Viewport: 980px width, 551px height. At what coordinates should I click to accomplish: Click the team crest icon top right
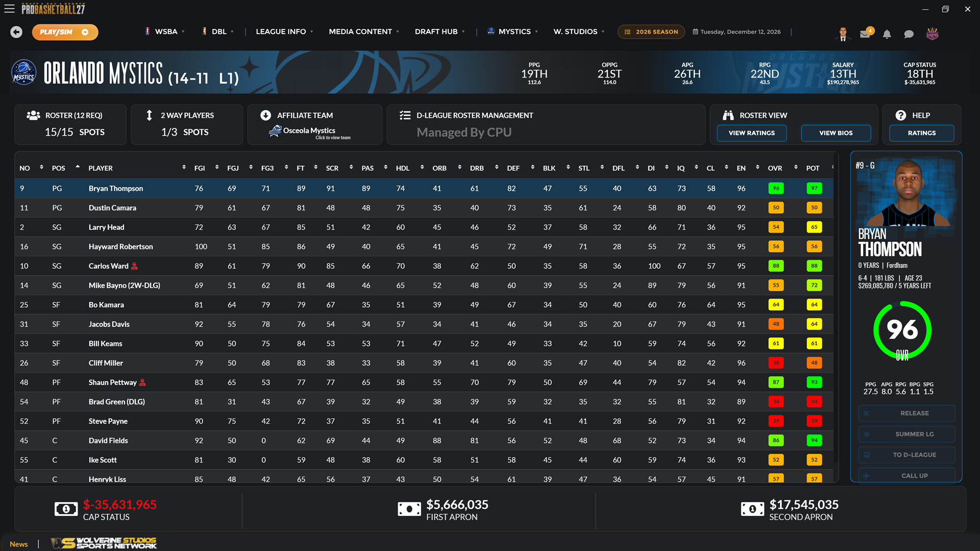tap(932, 34)
